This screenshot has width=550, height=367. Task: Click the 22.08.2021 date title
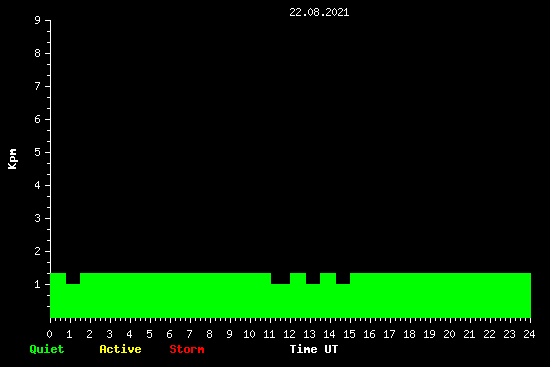pos(319,13)
